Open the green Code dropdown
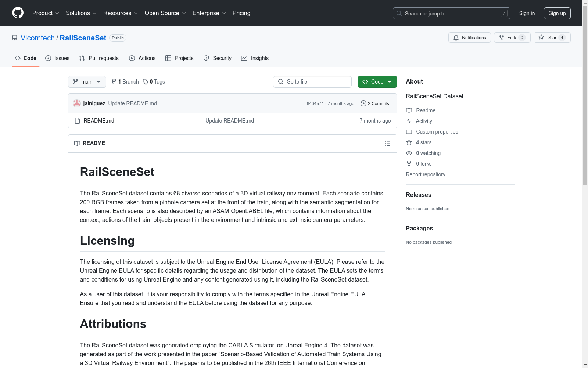The image size is (588, 368). click(377, 82)
